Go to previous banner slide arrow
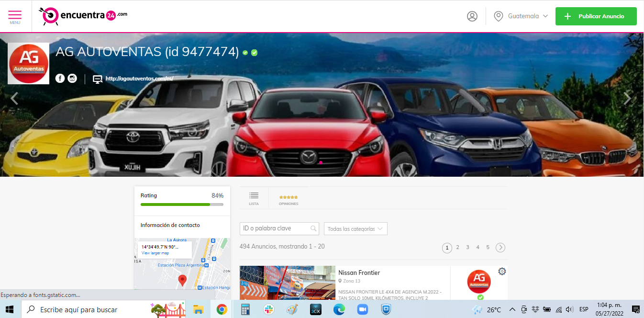 pyautogui.click(x=14, y=99)
